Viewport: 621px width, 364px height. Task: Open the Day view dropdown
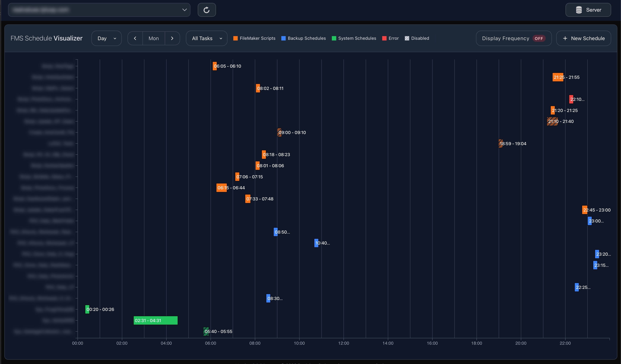coord(107,38)
